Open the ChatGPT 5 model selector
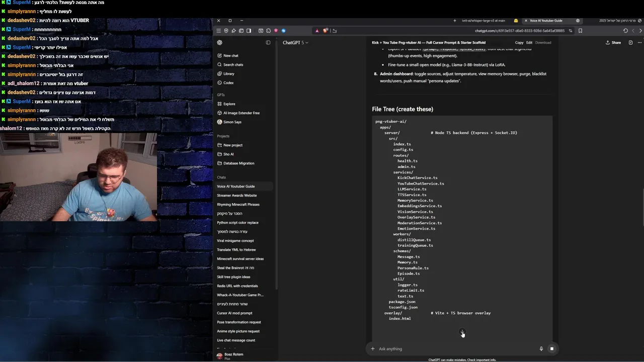644x362 pixels. click(x=295, y=43)
